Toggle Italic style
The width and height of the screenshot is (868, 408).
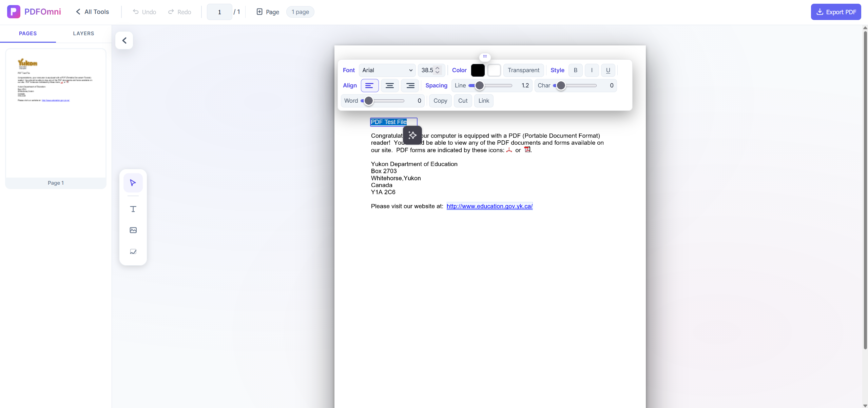[x=592, y=70]
